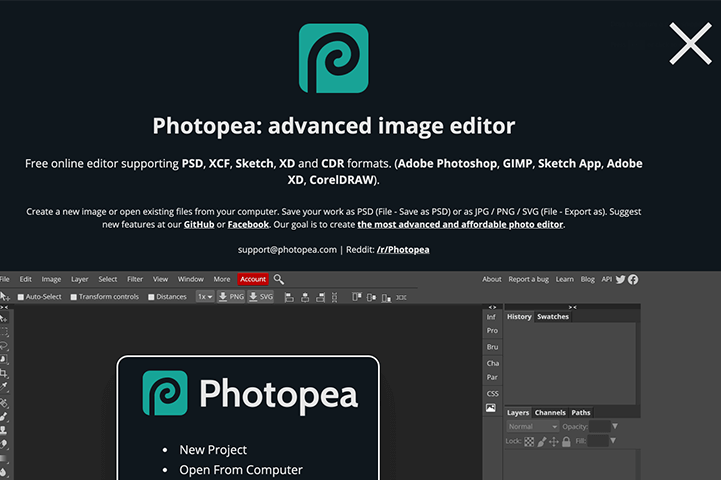
Task: Toggle lock image pixels brush icon
Action: coord(542,441)
